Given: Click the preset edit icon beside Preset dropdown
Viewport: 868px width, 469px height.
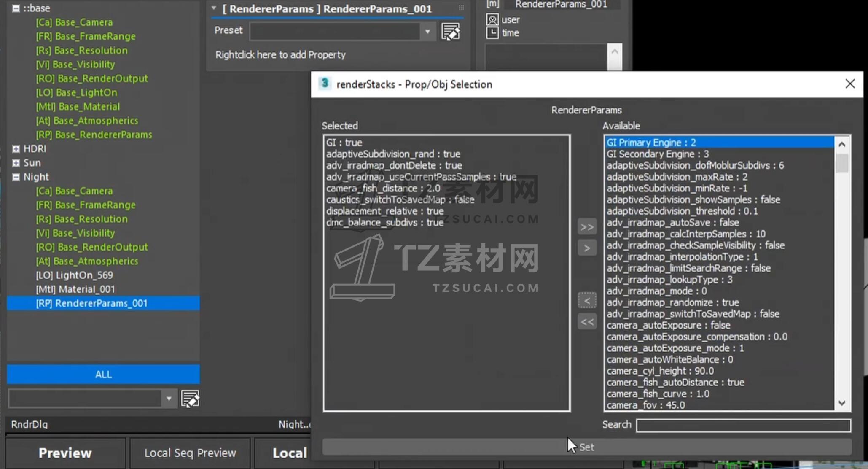Looking at the screenshot, I should coord(450,32).
